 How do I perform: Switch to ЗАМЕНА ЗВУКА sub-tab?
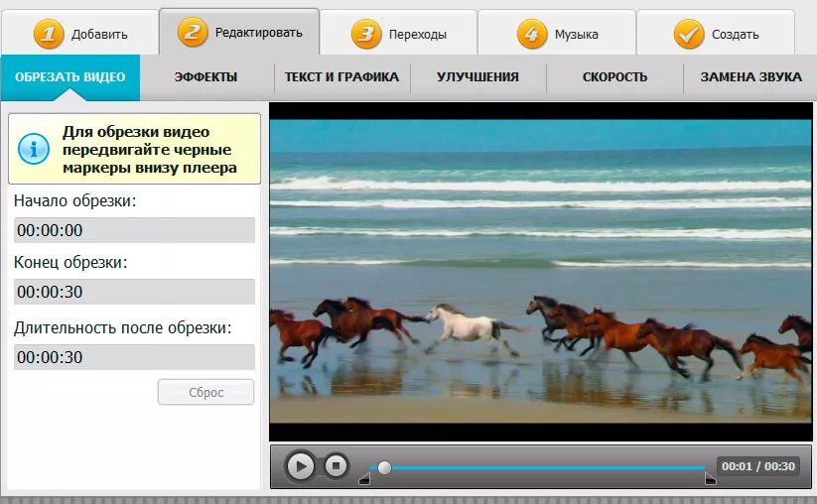[x=750, y=77]
